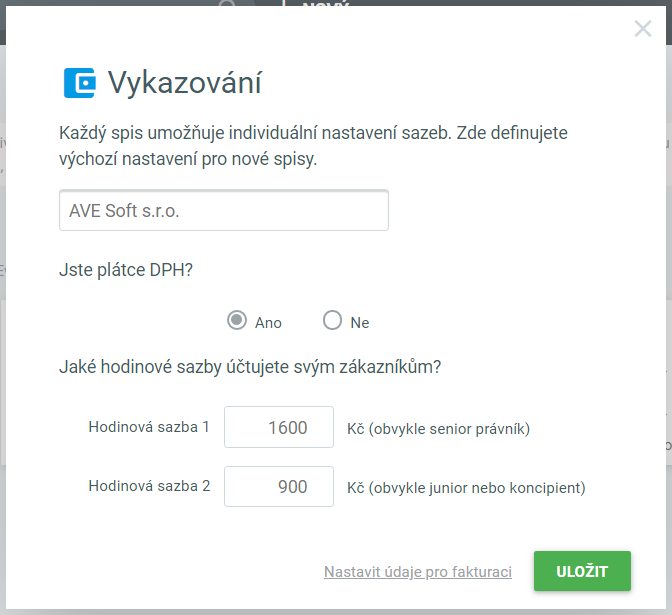The width and height of the screenshot is (672, 615).
Task: Click the hourly rates question text
Action: click(250, 367)
